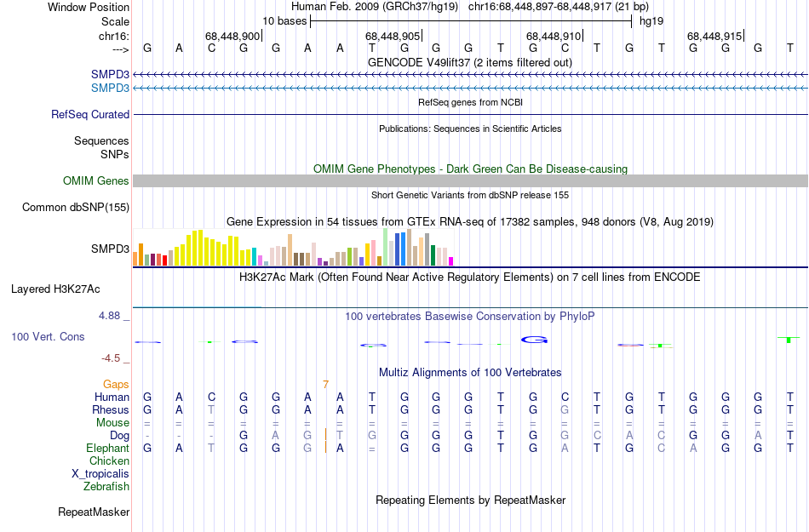Click the Layered H3K27Ac track label
809x532 pixels.
tap(55, 289)
